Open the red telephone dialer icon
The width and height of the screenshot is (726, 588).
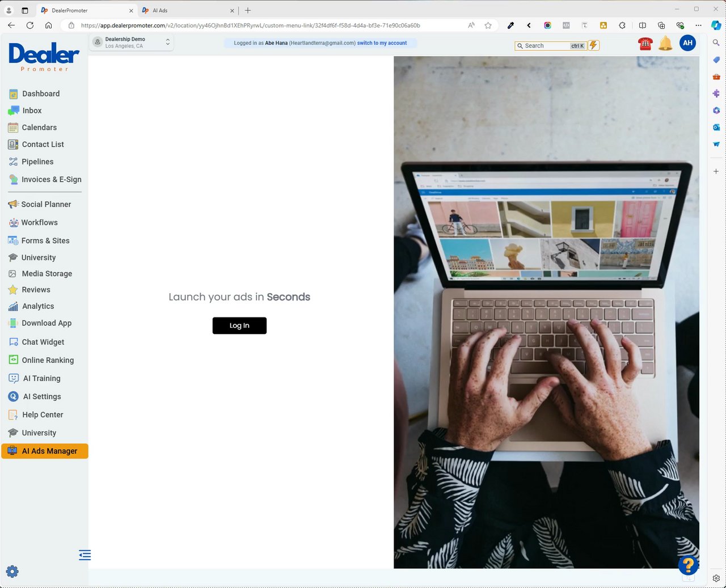point(645,44)
